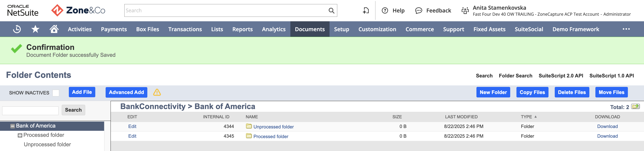
Task: Click the yellow warning triangle icon
Action: click(157, 92)
